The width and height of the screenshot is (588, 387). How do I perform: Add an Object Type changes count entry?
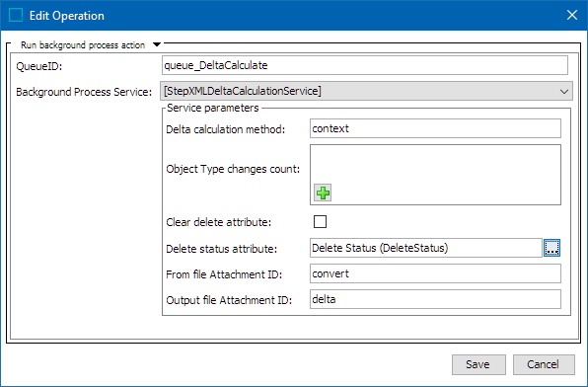click(323, 193)
